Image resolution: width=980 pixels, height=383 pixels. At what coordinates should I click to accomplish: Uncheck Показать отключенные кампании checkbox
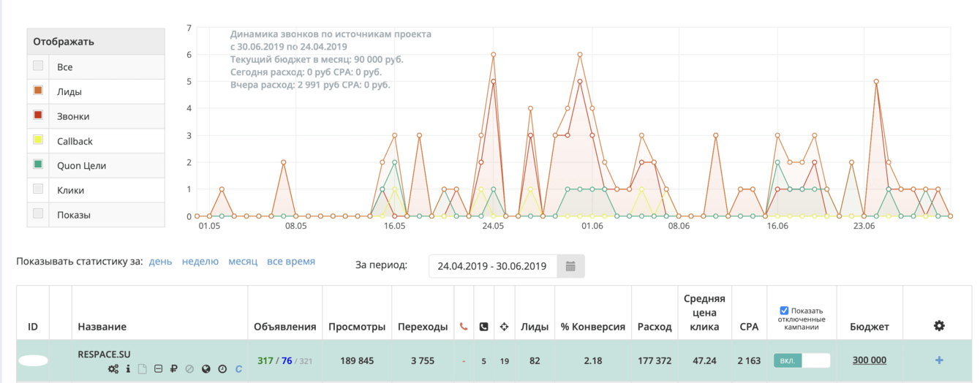784,311
